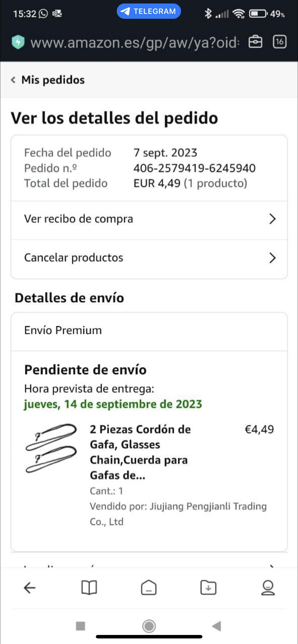298x644 pixels.
Task: Tap the browser back arrow icon
Action: [29, 587]
